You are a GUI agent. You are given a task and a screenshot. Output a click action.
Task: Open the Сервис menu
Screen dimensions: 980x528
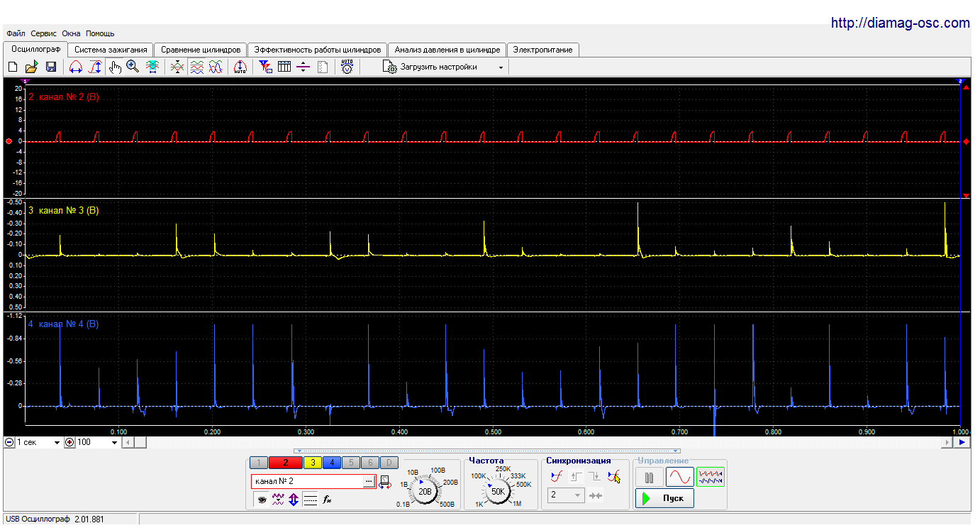click(x=44, y=33)
